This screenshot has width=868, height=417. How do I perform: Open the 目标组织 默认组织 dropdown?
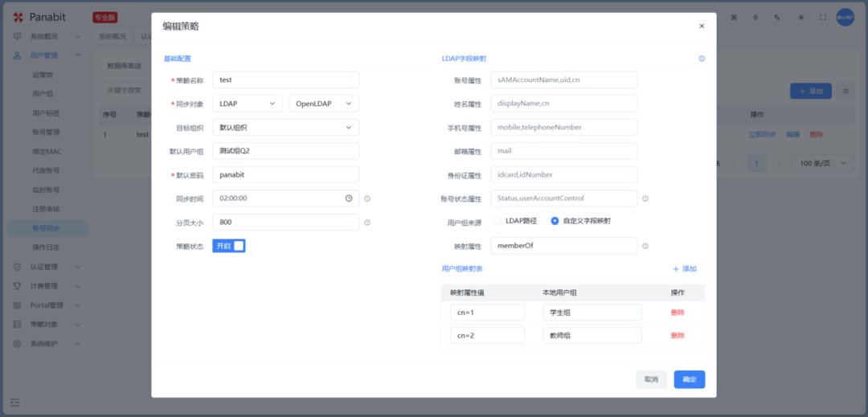(x=285, y=127)
